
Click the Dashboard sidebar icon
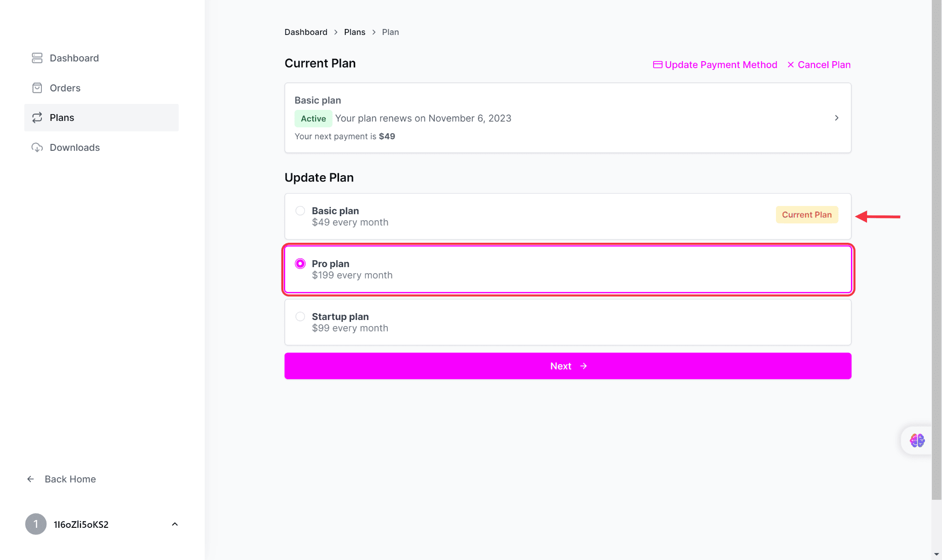point(37,58)
